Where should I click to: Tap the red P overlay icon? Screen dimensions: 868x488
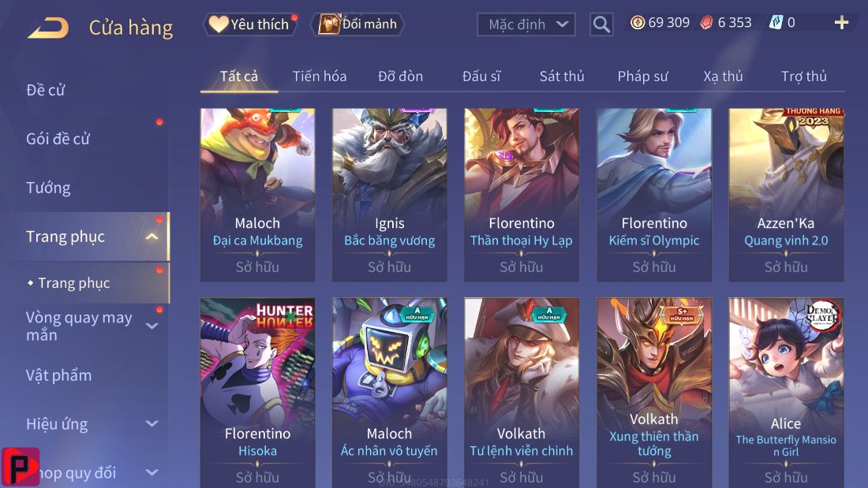point(21,467)
